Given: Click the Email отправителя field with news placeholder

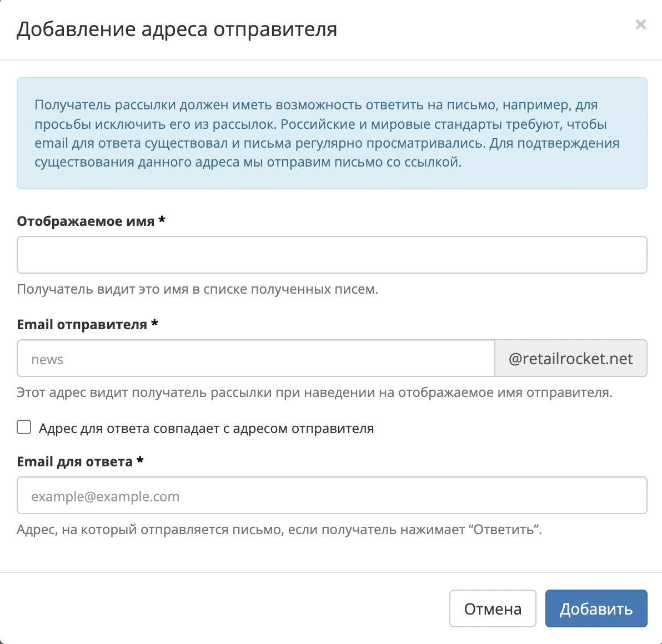Looking at the screenshot, I should coord(256,358).
